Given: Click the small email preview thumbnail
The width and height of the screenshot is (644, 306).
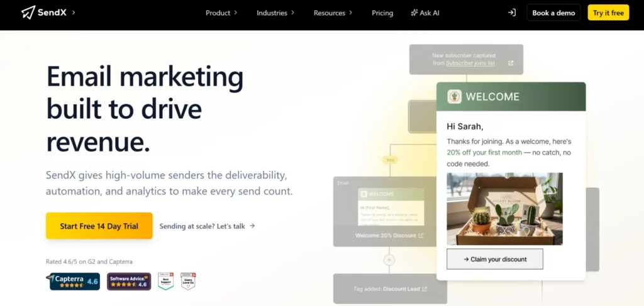Looking at the screenshot, I should (391, 207).
